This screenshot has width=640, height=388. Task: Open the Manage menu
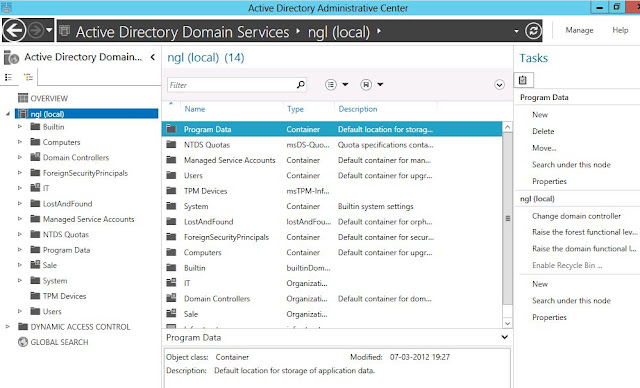[579, 30]
